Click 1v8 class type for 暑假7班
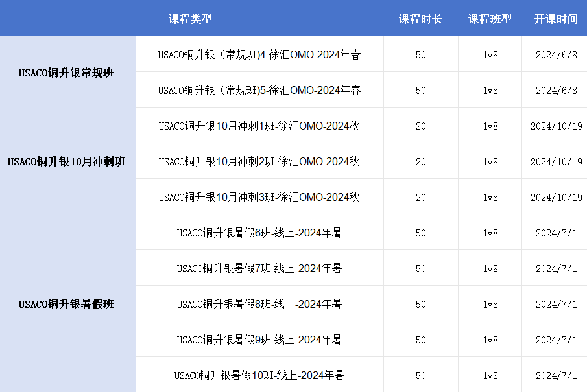This screenshot has width=587, height=392. point(490,268)
